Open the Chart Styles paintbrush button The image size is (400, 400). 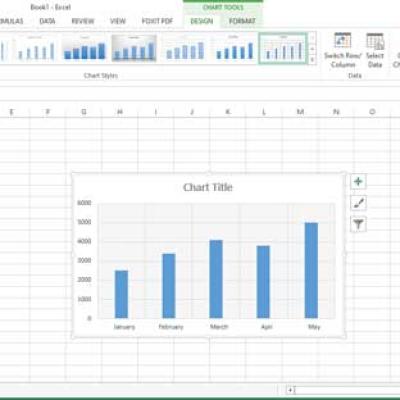click(358, 203)
